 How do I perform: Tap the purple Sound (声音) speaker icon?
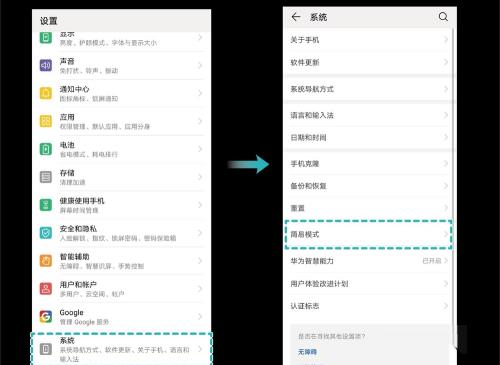coord(46,65)
